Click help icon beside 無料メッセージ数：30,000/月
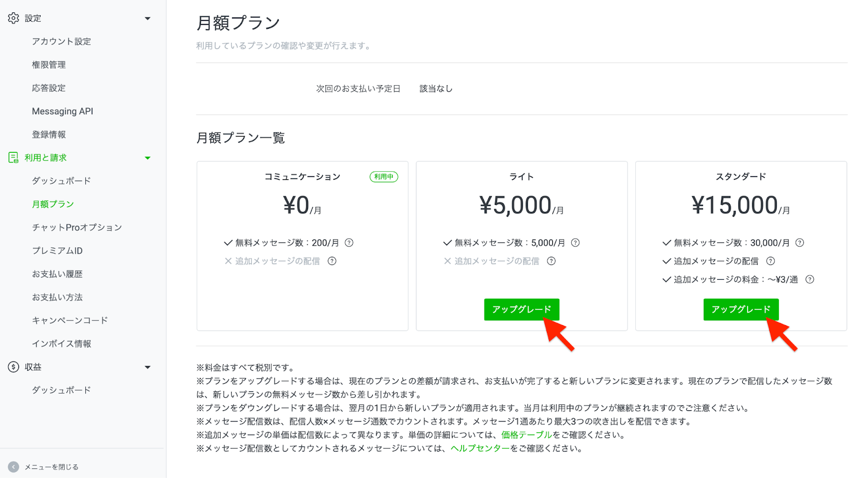 [800, 243]
